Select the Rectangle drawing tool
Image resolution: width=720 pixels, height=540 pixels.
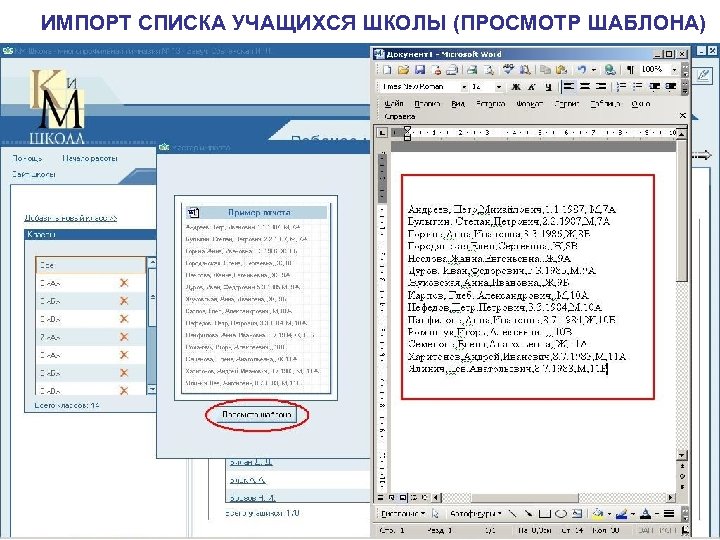tap(544, 514)
